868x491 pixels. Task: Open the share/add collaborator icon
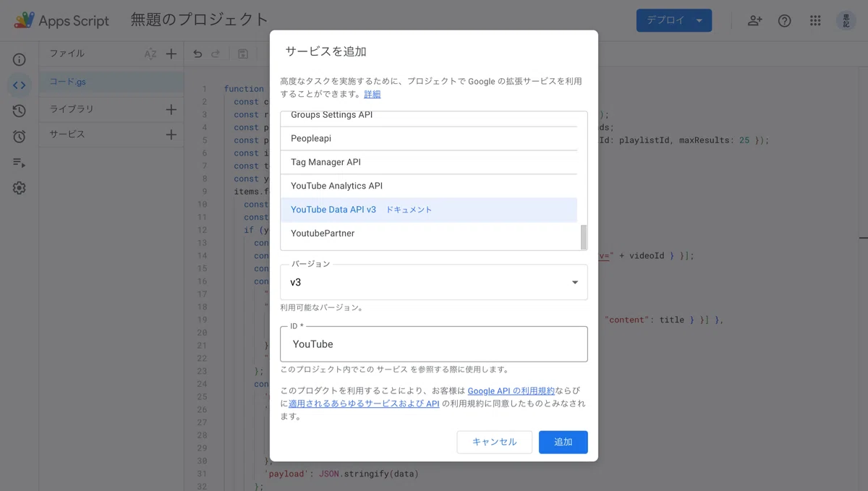pyautogui.click(x=755, y=20)
